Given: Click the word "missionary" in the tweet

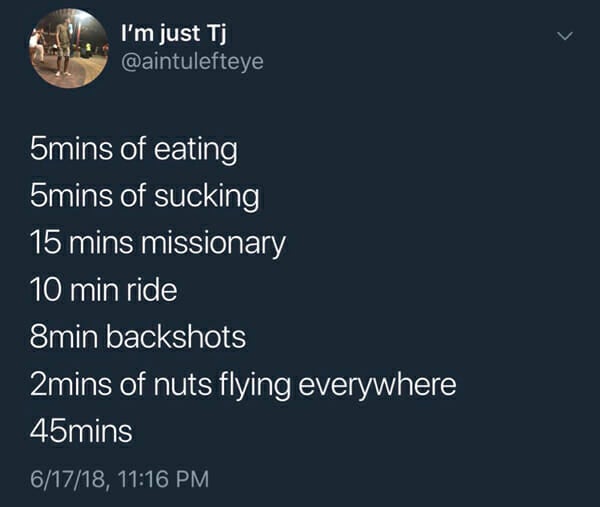Looking at the screenshot, I should 214,244.
